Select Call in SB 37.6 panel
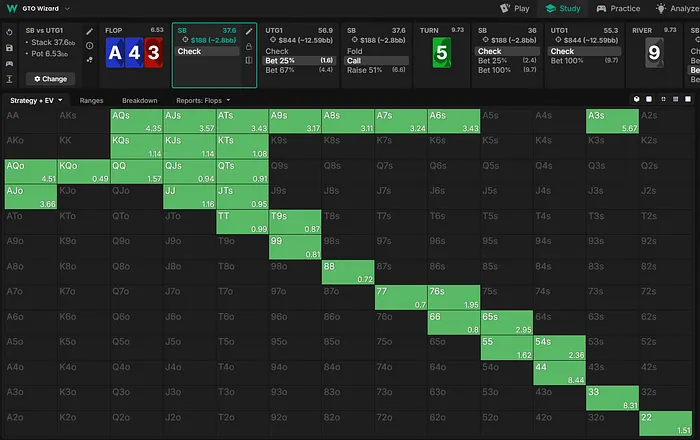 [x=377, y=61]
